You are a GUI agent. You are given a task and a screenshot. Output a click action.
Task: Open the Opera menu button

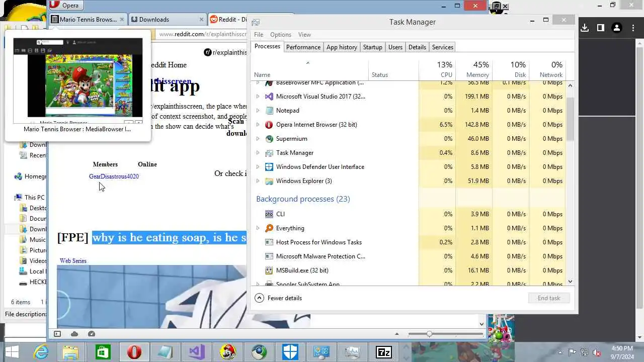point(66,6)
